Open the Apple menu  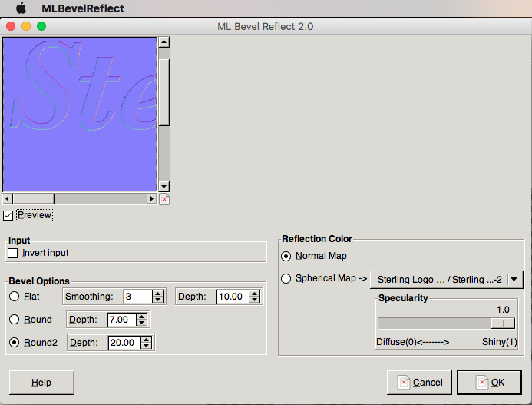(x=21, y=8)
